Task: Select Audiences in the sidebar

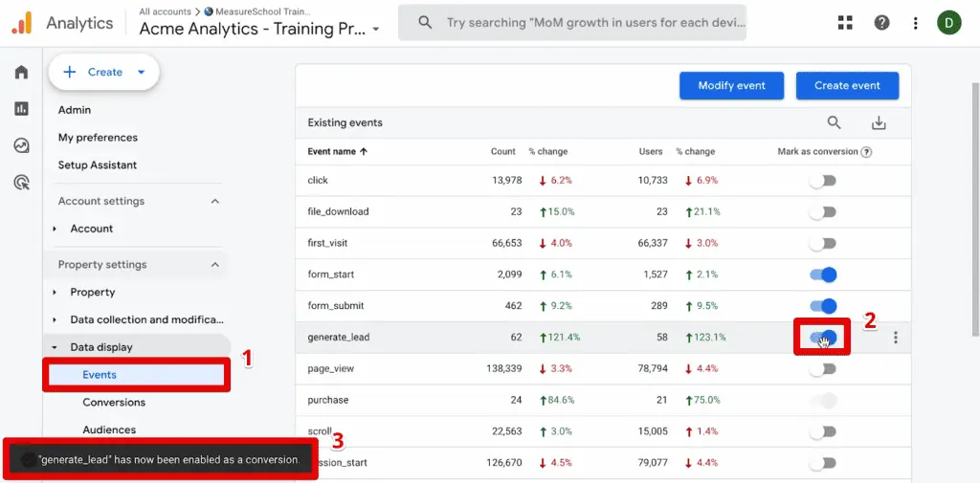Action: pyautogui.click(x=109, y=430)
